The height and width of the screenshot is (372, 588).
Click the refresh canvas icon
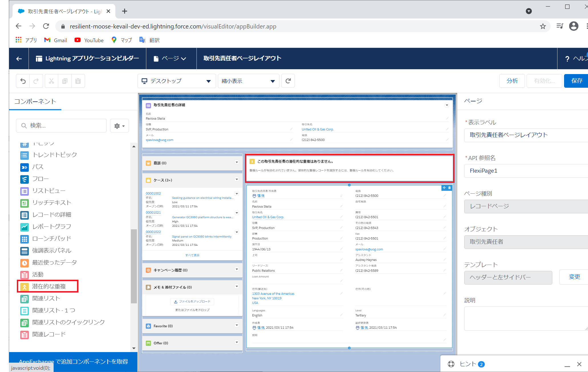(288, 81)
